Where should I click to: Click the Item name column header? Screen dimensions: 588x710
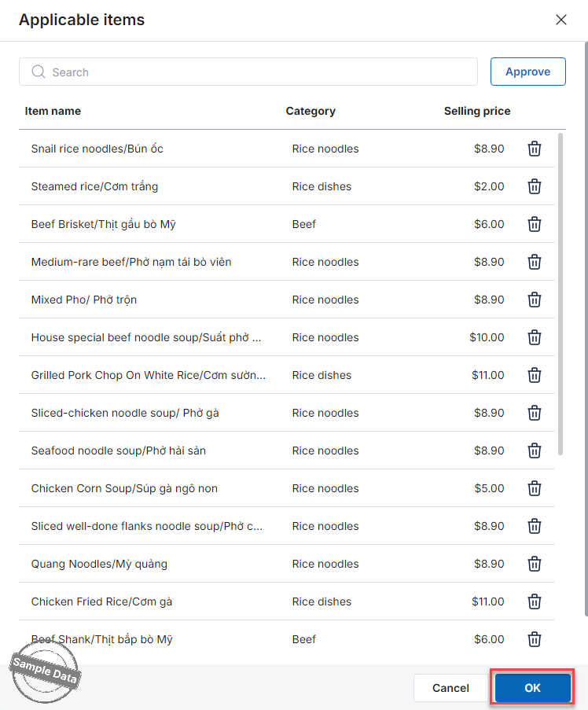[53, 111]
